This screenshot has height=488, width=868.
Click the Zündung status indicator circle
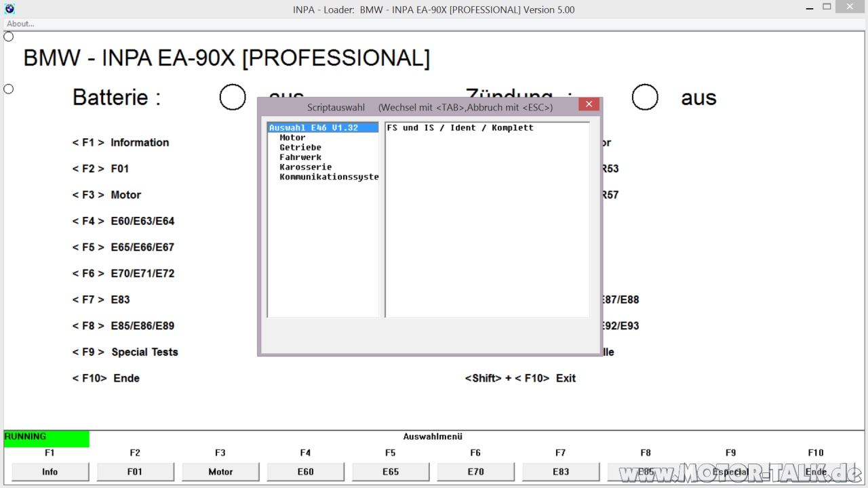coord(645,98)
